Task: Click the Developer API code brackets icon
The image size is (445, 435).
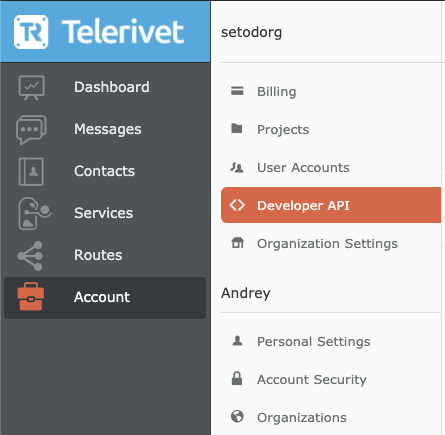Action: [237, 205]
